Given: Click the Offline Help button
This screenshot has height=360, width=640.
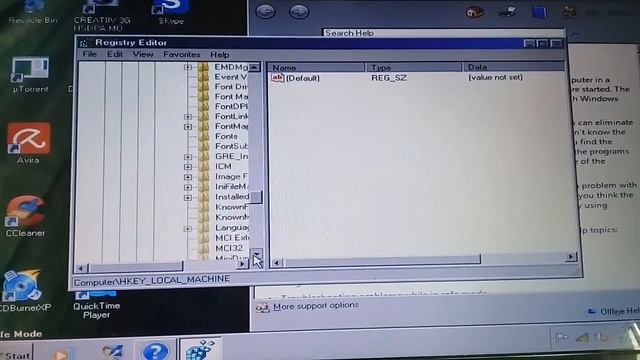Looking at the screenshot, I should tap(613, 311).
